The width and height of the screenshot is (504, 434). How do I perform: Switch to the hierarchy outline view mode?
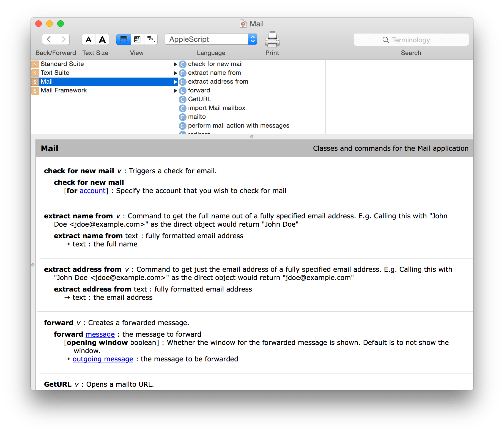point(151,39)
